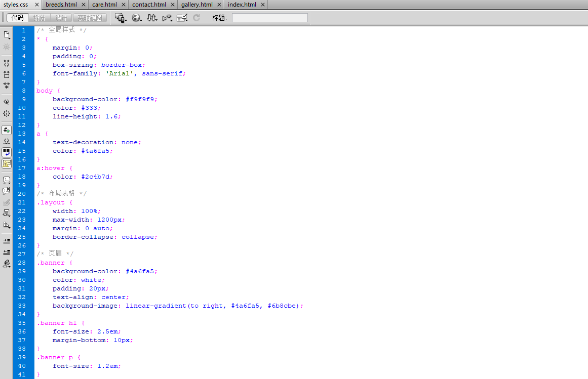Close the care.html tab
This screenshot has width=588, height=379.
pos(124,5)
